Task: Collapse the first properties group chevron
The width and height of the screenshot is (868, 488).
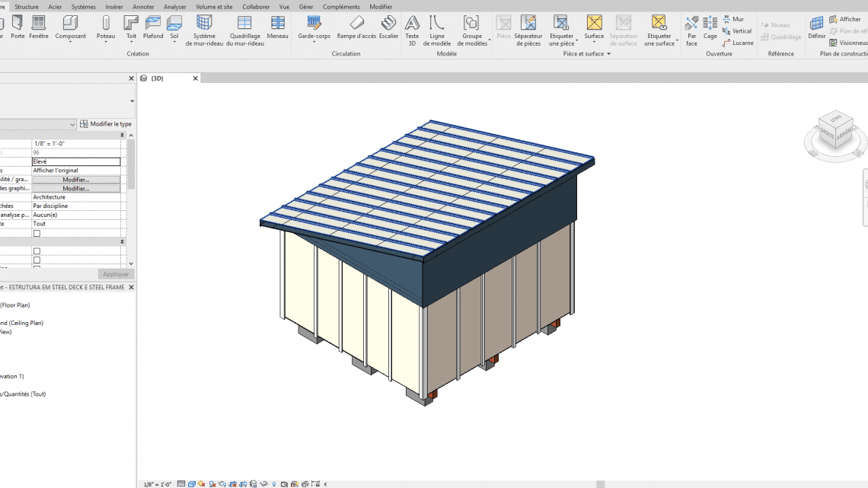Action: pyautogui.click(x=123, y=135)
